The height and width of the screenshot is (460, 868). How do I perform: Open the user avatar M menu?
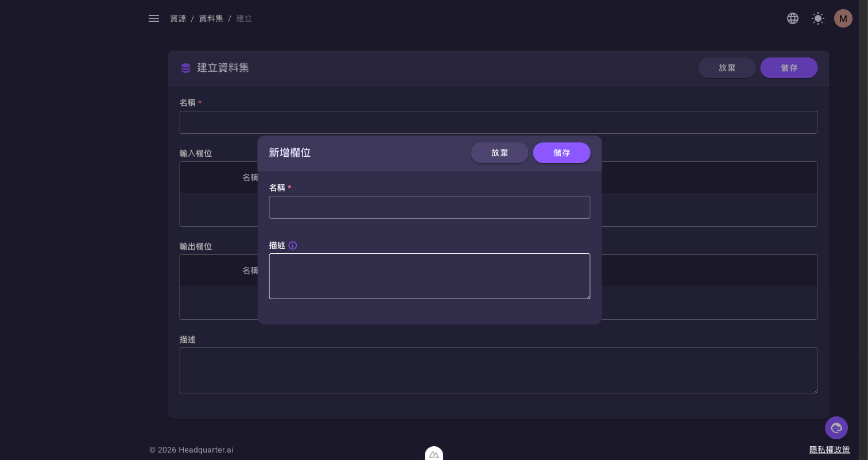[x=843, y=18]
